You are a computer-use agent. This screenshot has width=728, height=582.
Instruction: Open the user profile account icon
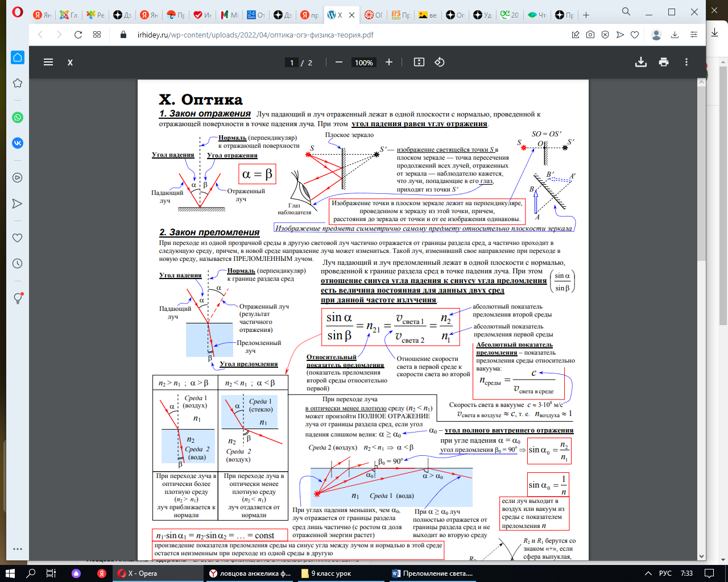[656, 35]
